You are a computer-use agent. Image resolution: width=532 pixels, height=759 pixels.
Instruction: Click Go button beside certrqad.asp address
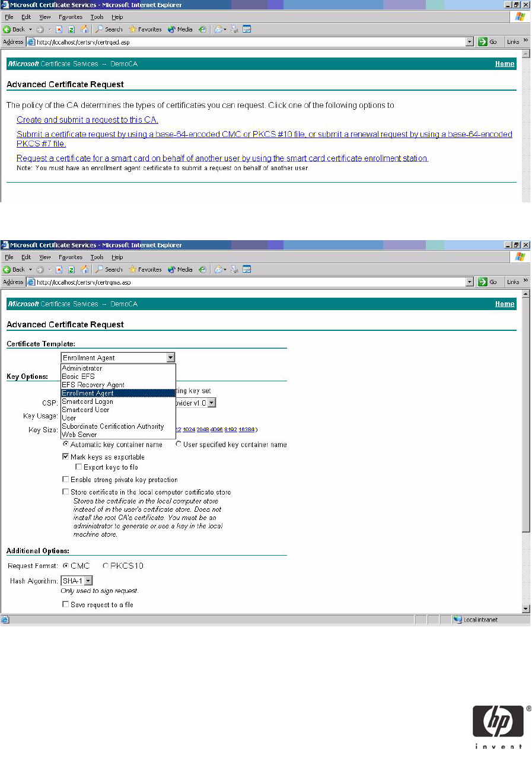pyautogui.click(x=488, y=42)
